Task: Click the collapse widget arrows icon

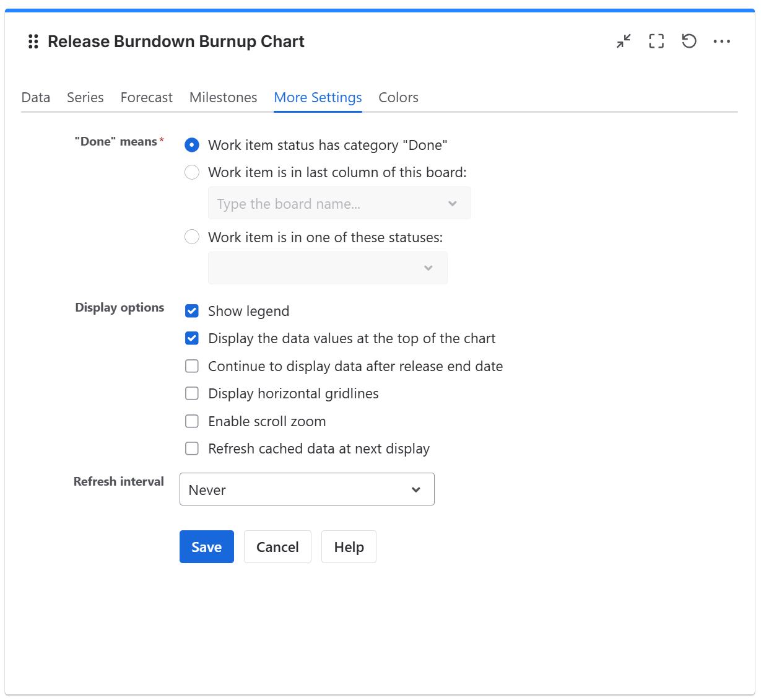Action: (x=624, y=42)
